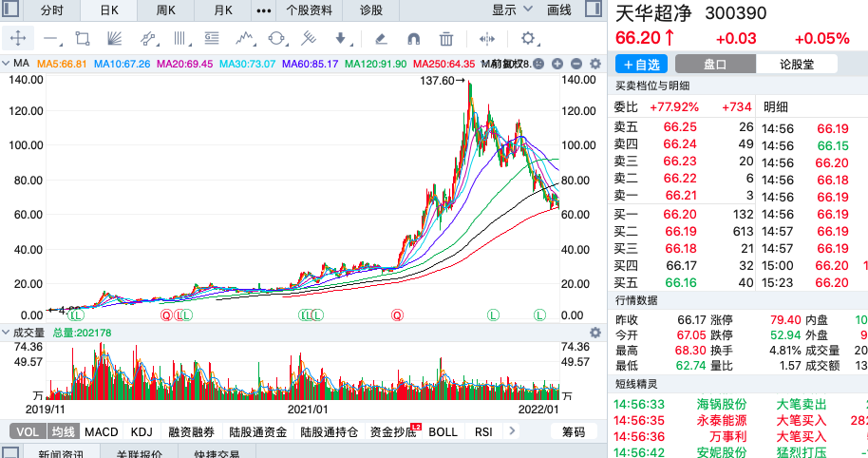Click 海锅股份 in 短线精灵 list
The height and width of the screenshot is (458, 868).
coord(722,404)
